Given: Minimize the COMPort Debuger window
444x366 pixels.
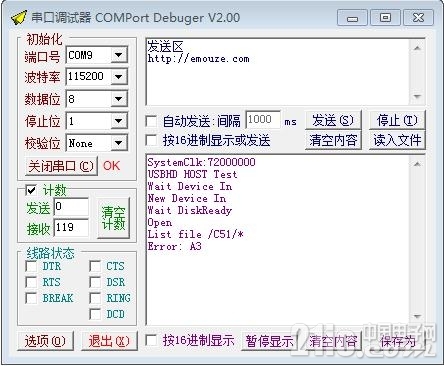Looking at the screenshot, I should pyautogui.click(x=352, y=18).
